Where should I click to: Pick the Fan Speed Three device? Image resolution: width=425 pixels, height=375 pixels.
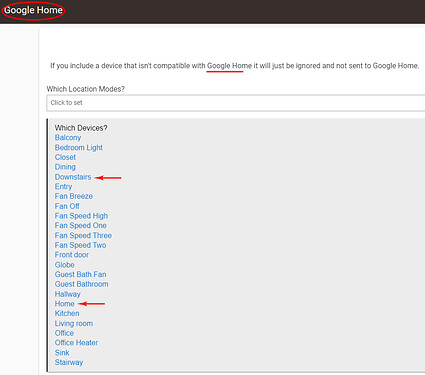pyautogui.click(x=83, y=235)
